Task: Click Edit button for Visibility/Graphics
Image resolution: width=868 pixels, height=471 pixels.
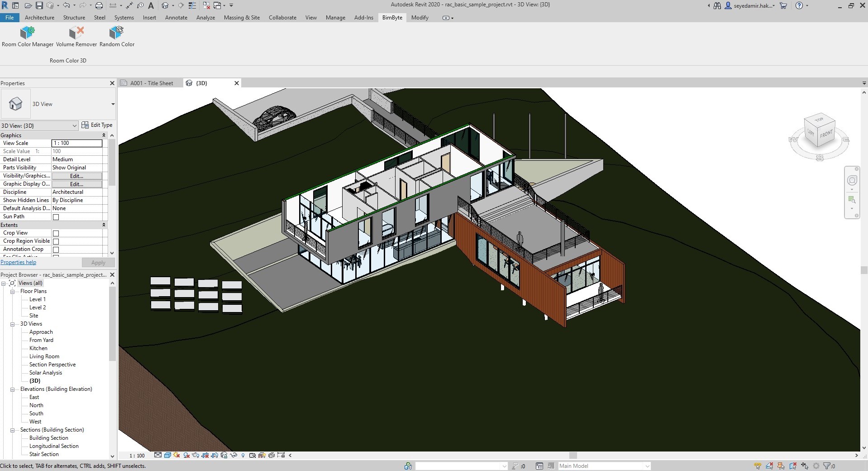Action: click(76, 176)
